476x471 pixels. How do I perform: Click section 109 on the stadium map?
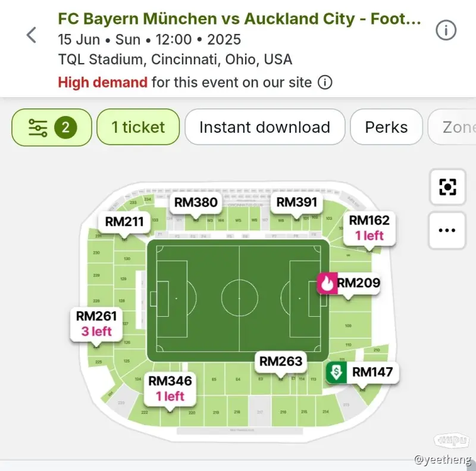pos(348,326)
